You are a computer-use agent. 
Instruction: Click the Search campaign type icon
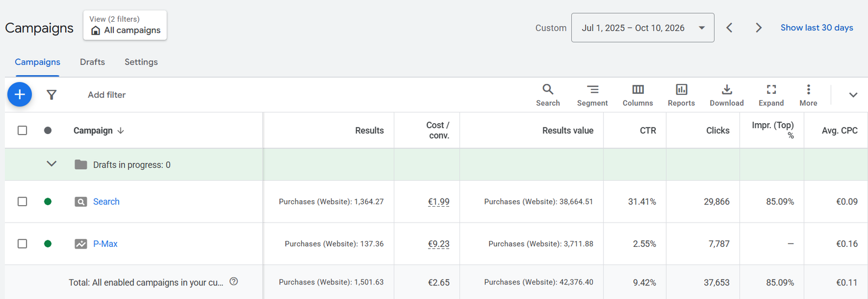coord(81,202)
